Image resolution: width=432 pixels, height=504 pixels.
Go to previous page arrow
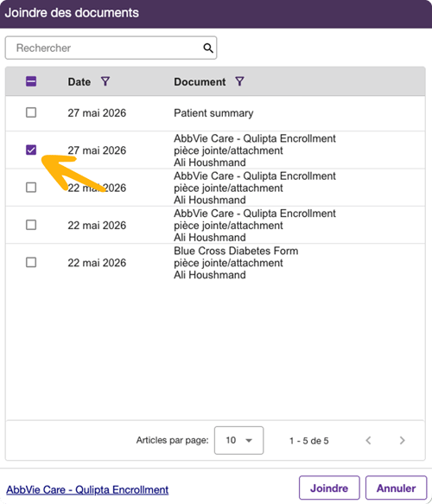pos(368,440)
